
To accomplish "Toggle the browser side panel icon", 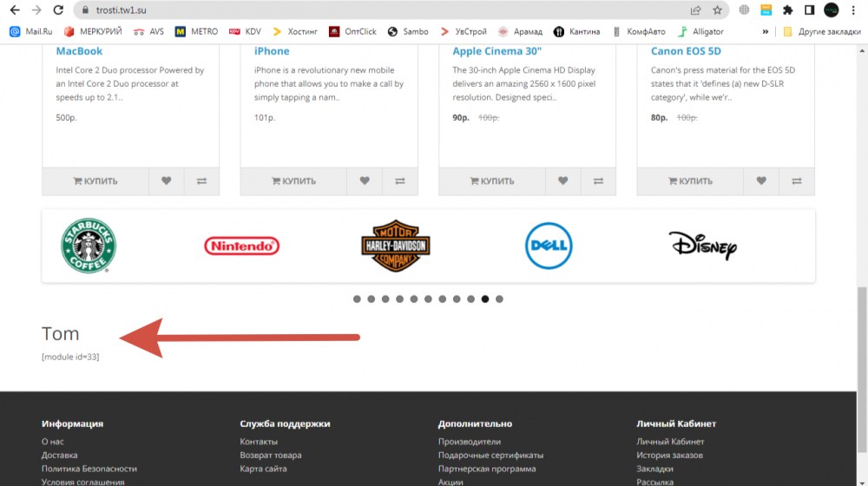I will click(x=809, y=10).
